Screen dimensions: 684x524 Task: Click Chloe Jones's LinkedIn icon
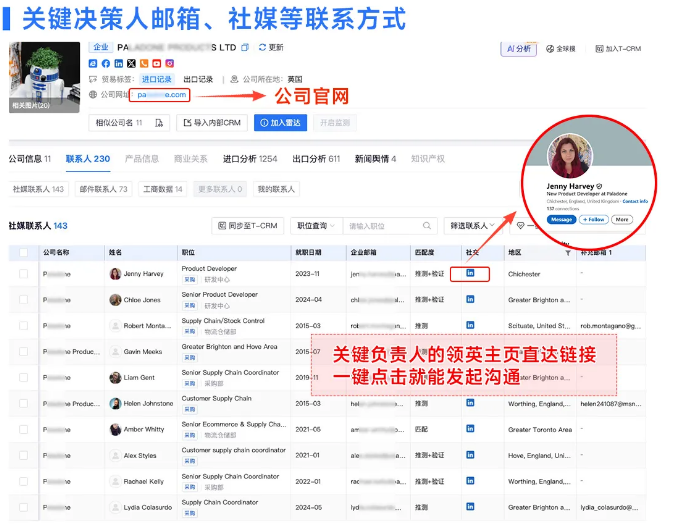[x=470, y=299]
